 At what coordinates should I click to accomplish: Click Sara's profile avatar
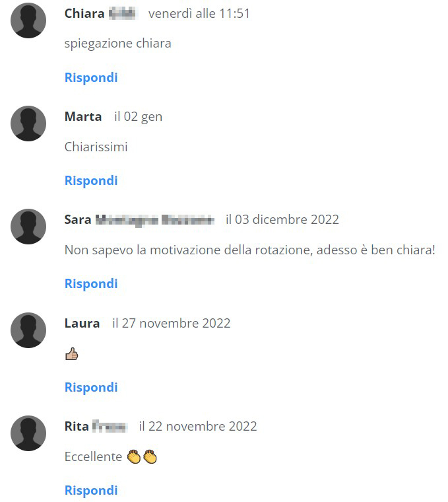click(x=28, y=227)
